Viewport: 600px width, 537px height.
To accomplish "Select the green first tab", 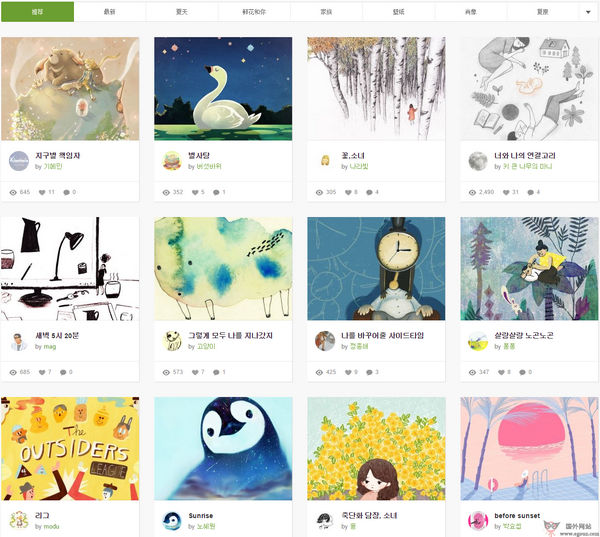I will pyautogui.click(x=38, y=12).
